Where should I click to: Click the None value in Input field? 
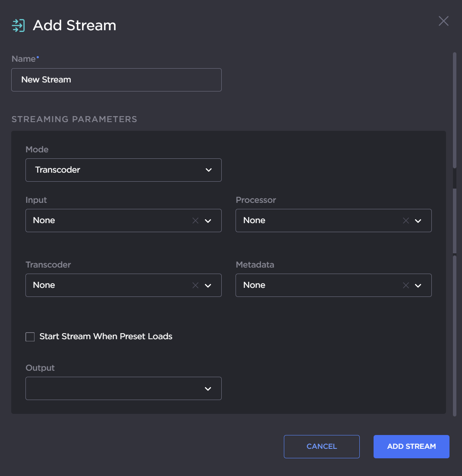tap(44, 221)
